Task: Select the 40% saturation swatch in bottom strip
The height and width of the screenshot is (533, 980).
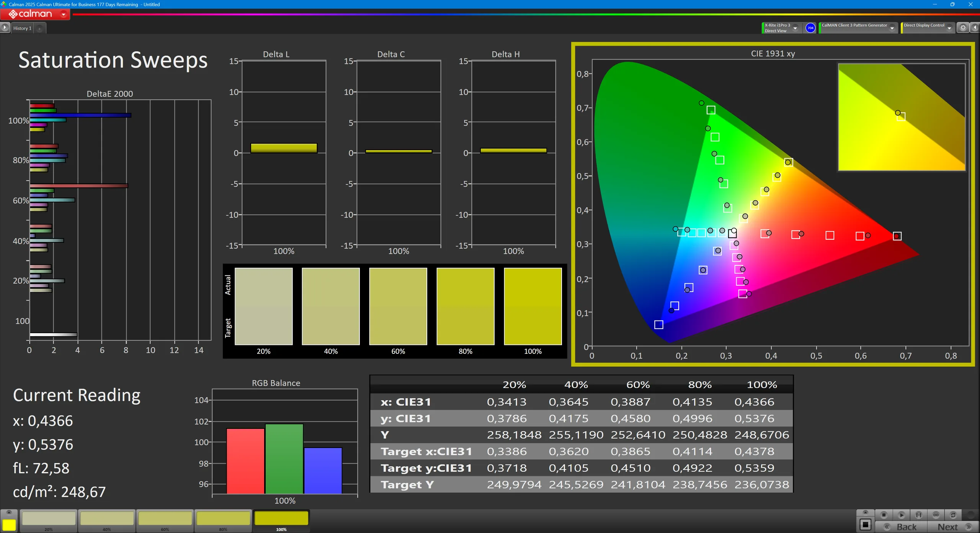Action: coord(107,521)
